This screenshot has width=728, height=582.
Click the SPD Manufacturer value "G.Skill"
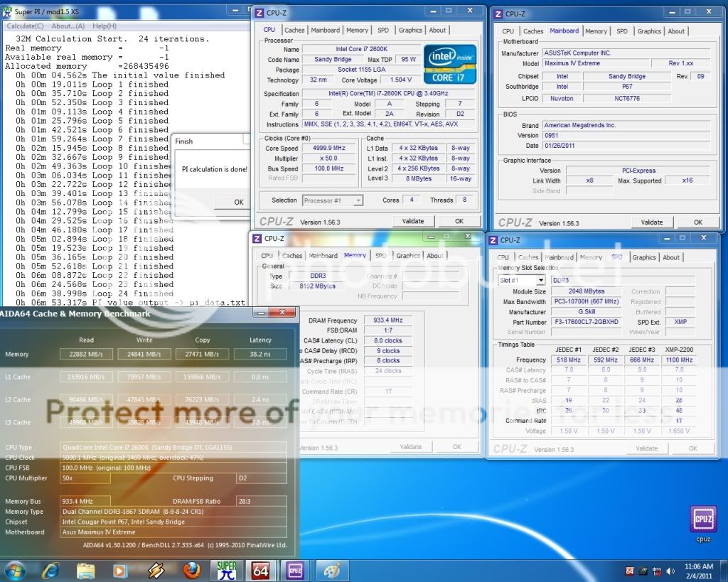587,312
